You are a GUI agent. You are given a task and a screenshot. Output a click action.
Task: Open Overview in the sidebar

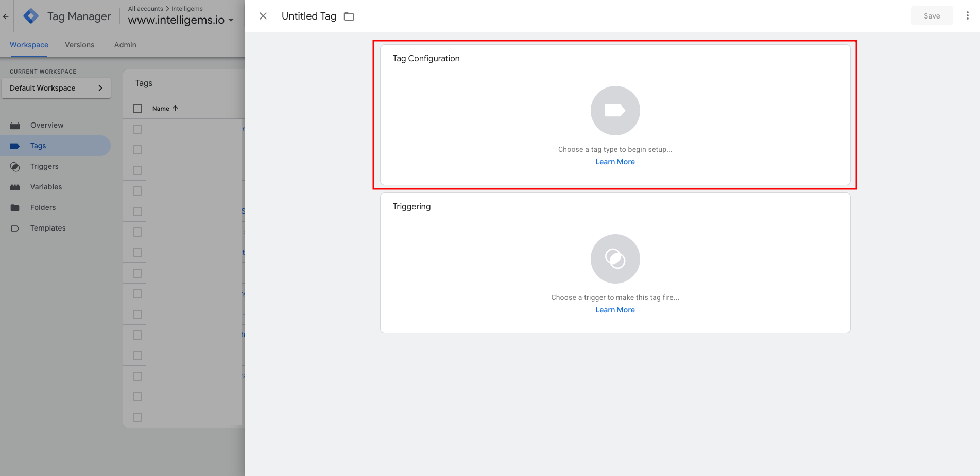coord(46,125)
